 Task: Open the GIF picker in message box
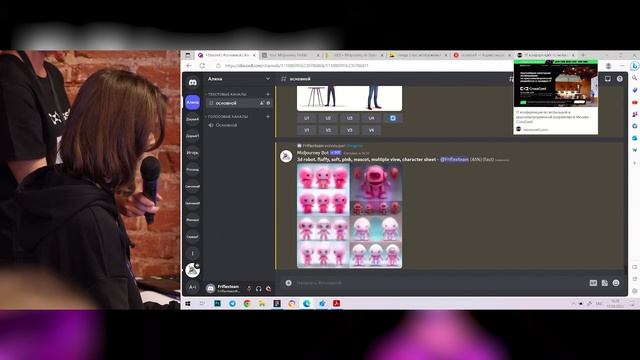593,282
